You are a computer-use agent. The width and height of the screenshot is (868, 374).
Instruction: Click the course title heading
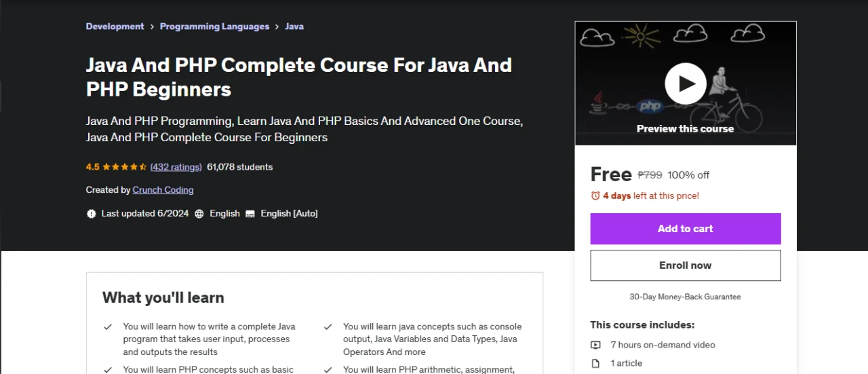pyautogui.click(x=299, y=77)
